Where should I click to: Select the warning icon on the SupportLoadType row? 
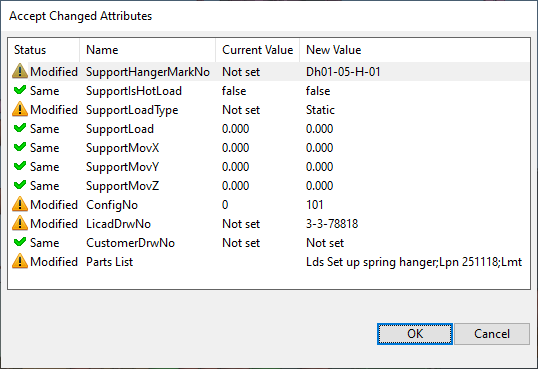pyautogui.click(x=20, y=109)
